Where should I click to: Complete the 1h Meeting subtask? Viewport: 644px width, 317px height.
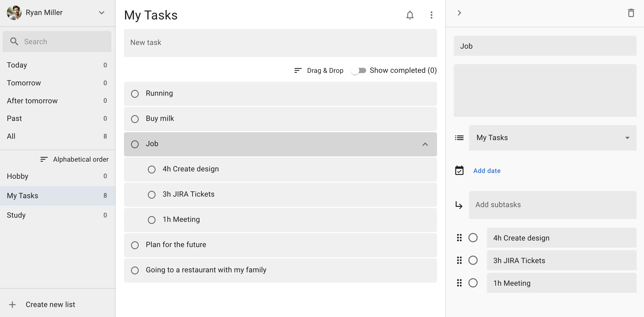[x=152, y=220]
